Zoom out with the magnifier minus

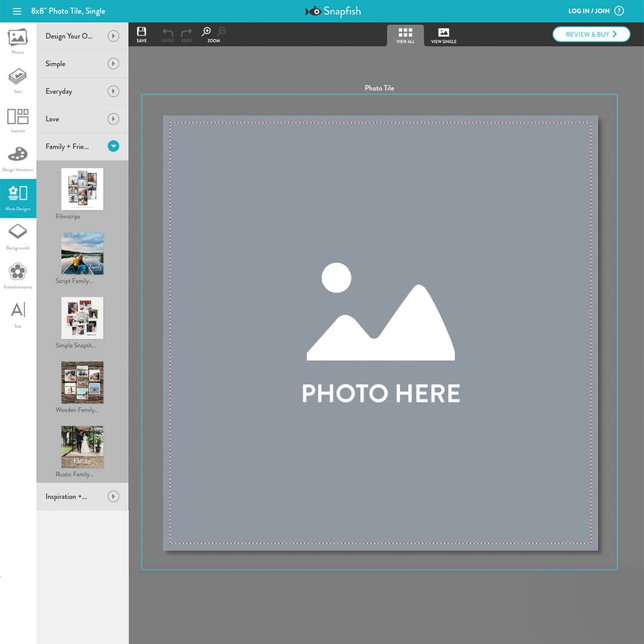[x=221, y=32]
